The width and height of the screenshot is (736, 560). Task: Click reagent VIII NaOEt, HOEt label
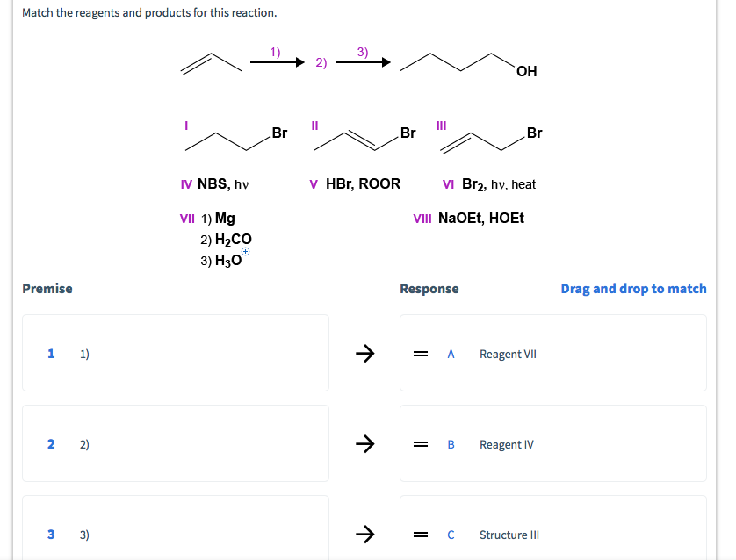pos(468,218)
